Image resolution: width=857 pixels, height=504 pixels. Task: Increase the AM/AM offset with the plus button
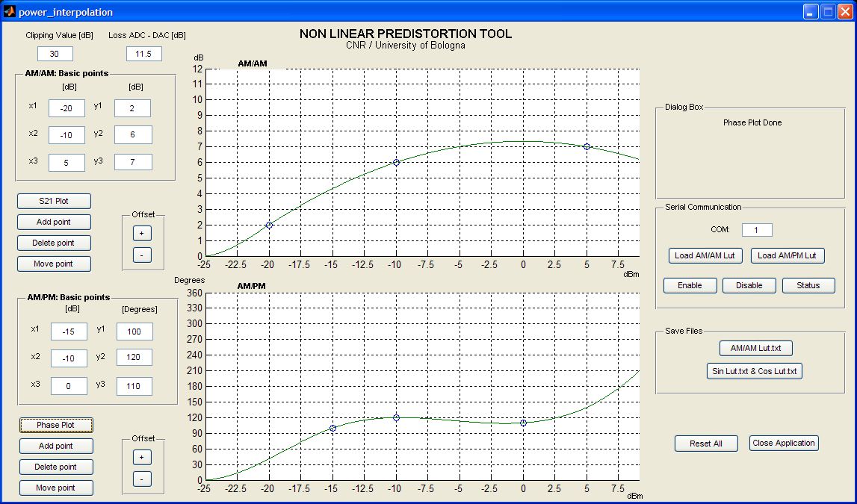142,233
